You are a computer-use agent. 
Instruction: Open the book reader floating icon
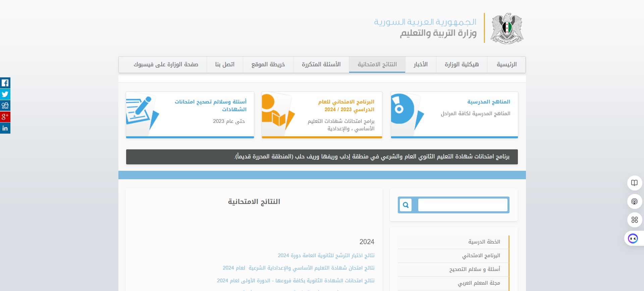pyautogui.click(x=634, y=183)
